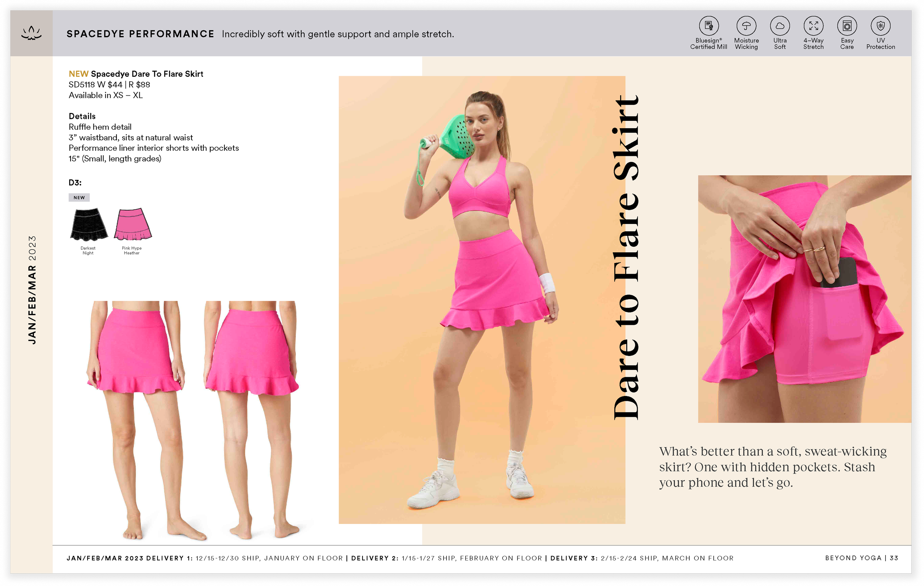Click the UV Protection shield icon

[x=880, y=26]
